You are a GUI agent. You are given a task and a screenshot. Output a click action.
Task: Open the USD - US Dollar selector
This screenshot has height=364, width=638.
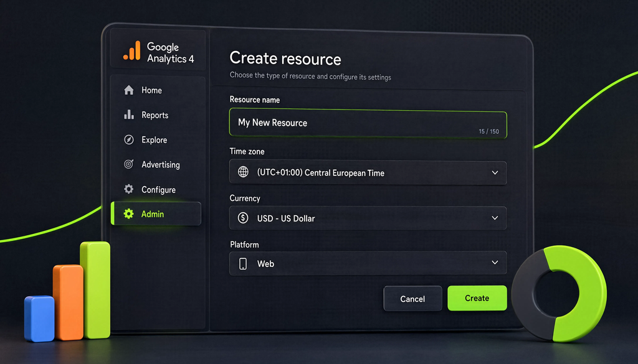point(368,218)
